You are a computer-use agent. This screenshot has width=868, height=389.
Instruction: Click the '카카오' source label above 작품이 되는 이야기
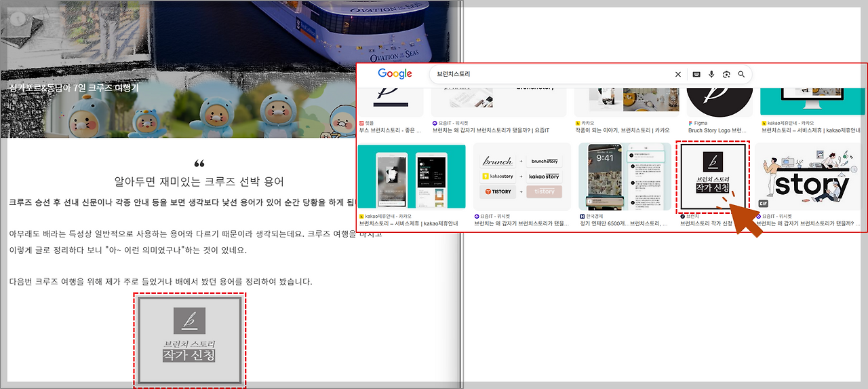(x=588, y=123)
